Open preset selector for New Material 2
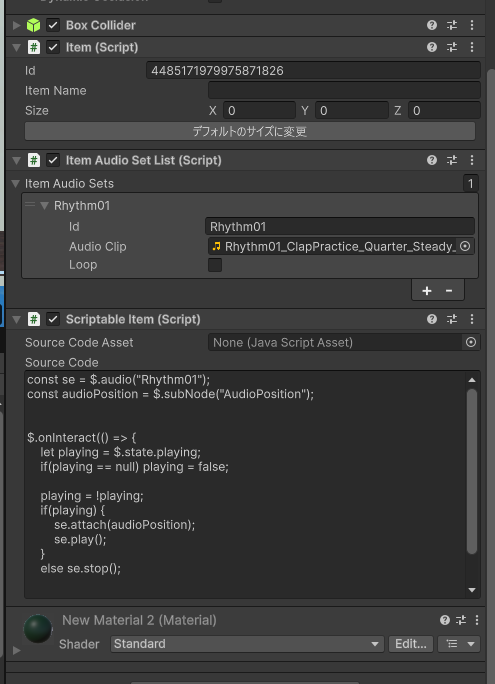 pos(461,620)
